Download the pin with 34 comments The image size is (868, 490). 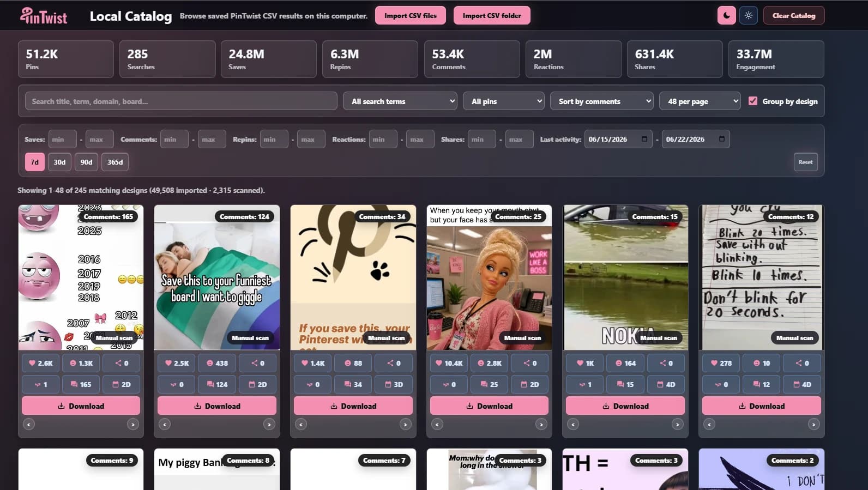pyautogui.click(x=353, y=406)
